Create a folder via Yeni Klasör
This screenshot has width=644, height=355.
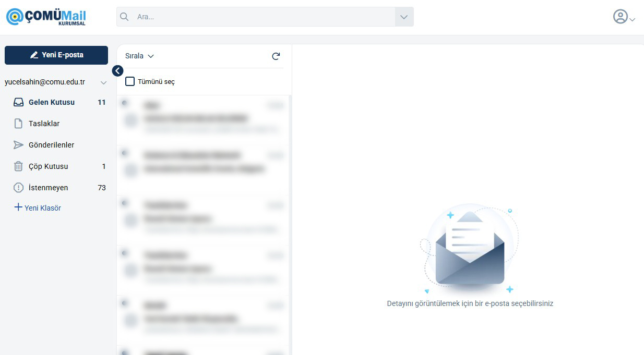point(38,208)
